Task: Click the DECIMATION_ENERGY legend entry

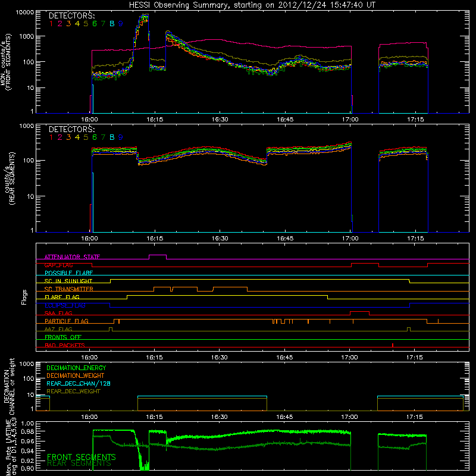Action: tap(76, 368)
